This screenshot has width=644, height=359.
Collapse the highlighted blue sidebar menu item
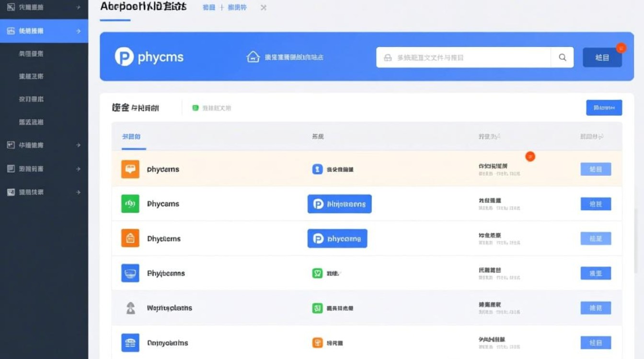[78, 31]
